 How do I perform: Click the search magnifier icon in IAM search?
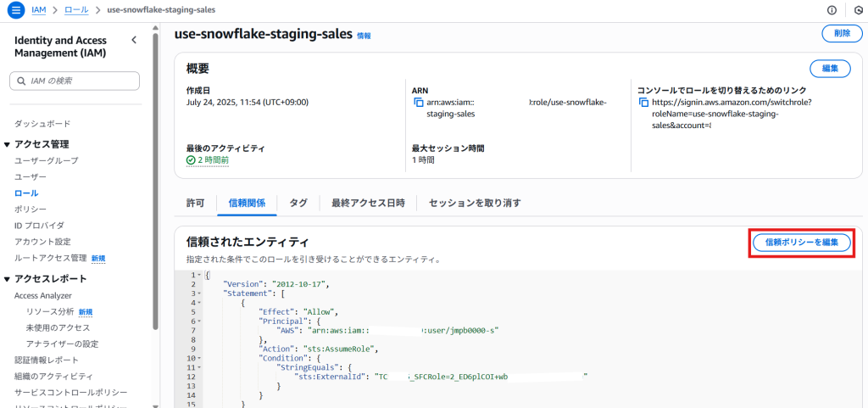(x=21, y=81)
